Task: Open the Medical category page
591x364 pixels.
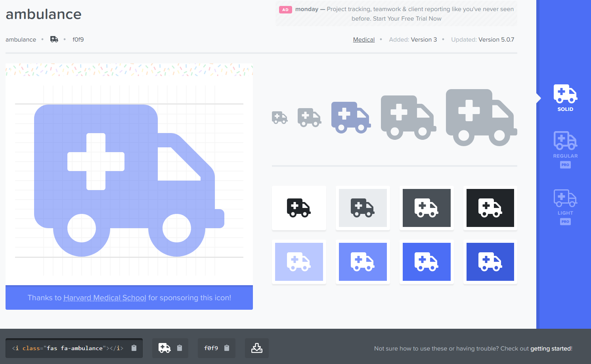Action: [363, 39]
